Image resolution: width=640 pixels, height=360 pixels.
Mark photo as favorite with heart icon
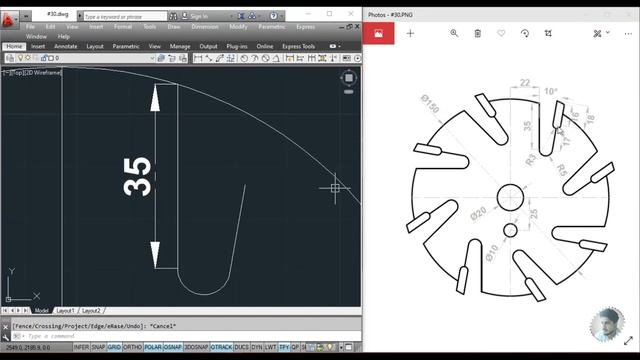pos(501,33)
